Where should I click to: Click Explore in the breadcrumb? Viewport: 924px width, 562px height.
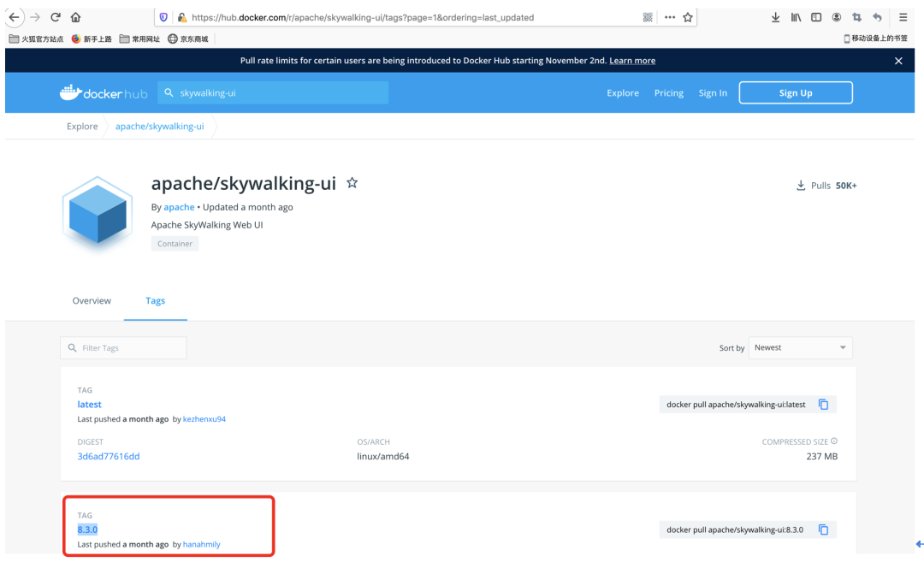coord(82,126)
